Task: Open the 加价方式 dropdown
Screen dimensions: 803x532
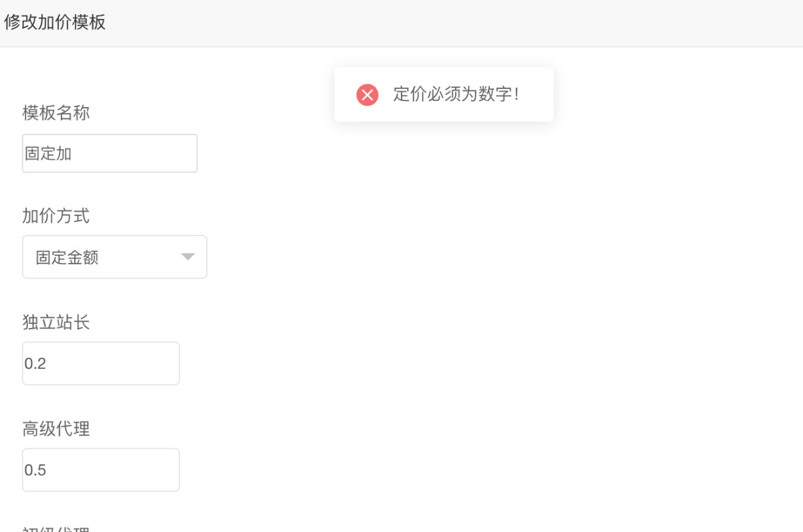Action: coord(114,256)
